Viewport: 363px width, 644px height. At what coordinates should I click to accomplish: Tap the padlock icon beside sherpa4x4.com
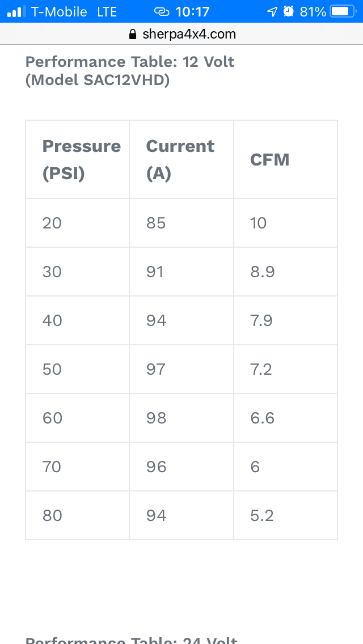tap(132, 34)
